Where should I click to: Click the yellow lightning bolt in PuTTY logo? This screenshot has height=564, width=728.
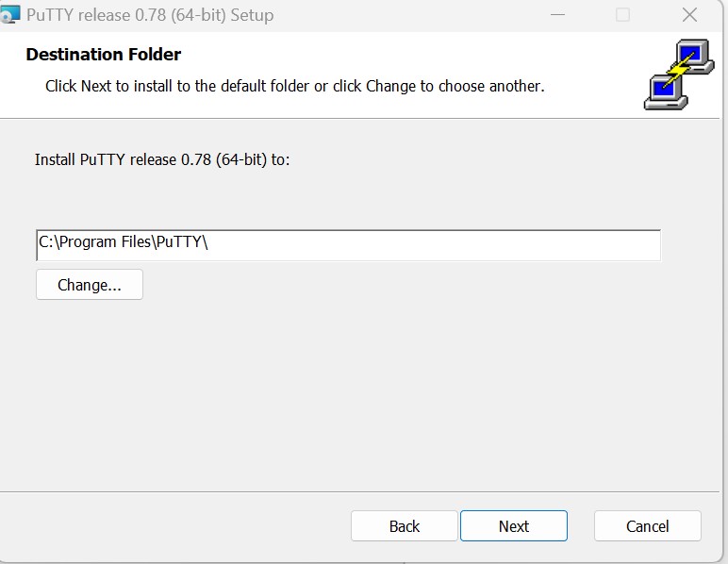click(x=680, y=70)
